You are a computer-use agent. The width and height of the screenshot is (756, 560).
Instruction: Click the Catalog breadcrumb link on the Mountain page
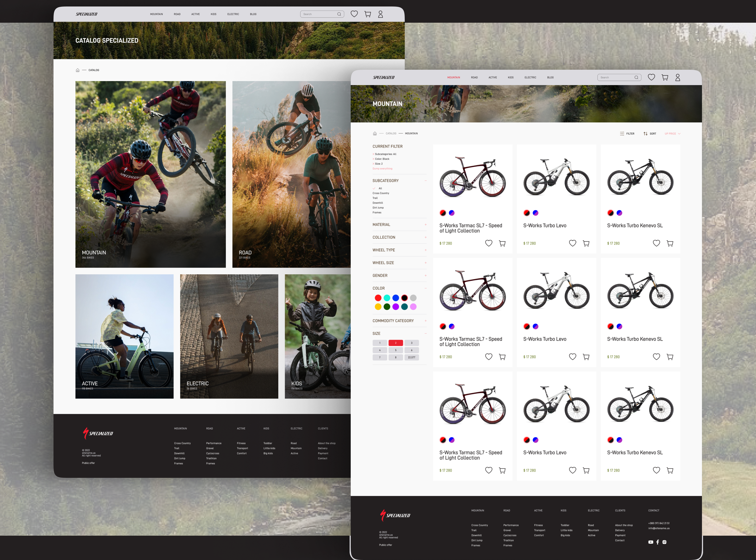(x=391, y=134)
